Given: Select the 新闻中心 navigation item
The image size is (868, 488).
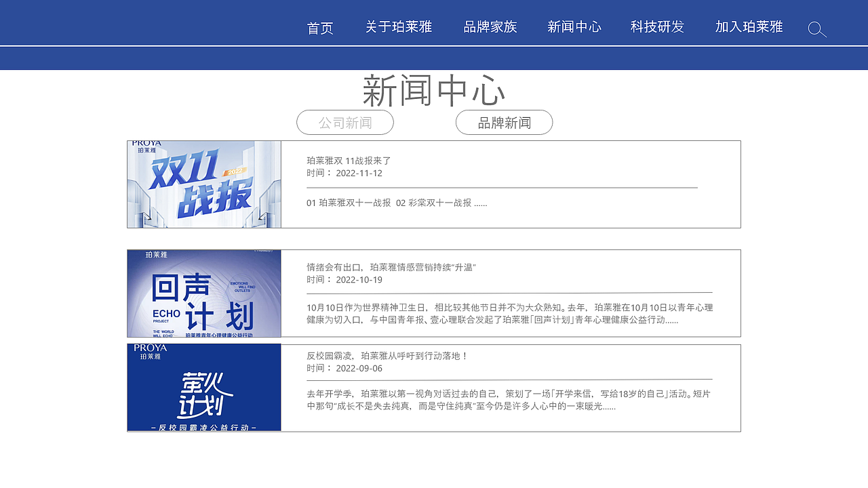Looking at the screenshot, I should [x=574, y=27].
